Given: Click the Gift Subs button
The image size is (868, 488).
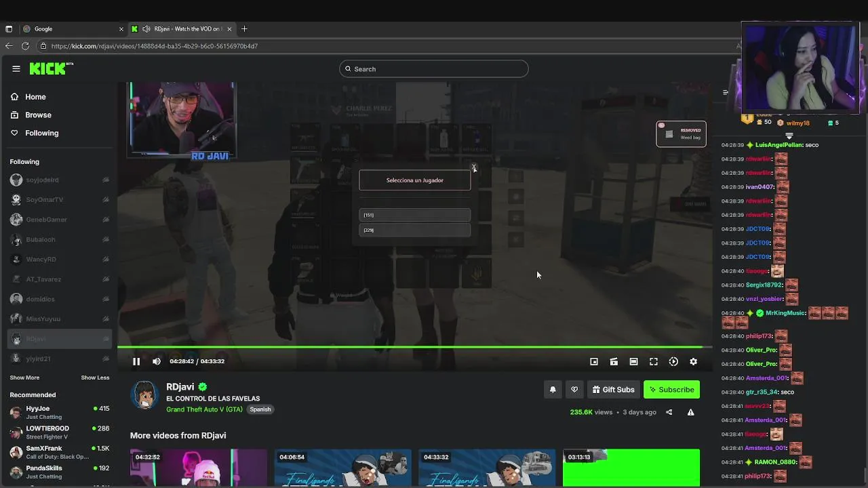Looking at the screenshot, I should coord(613,390).
